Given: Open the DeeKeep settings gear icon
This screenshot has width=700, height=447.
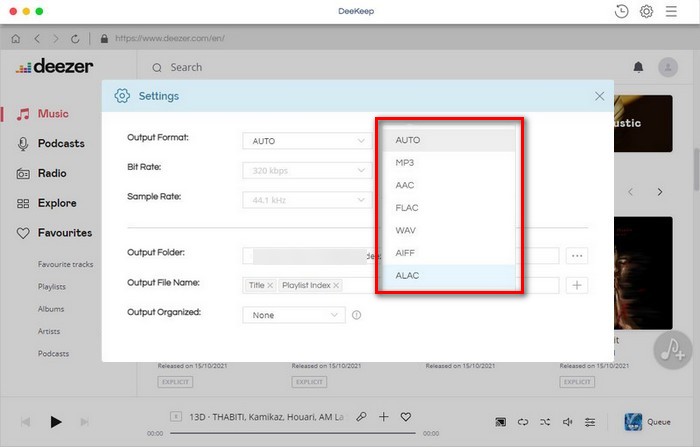Looking at the screenshot, I should point(646,11).
